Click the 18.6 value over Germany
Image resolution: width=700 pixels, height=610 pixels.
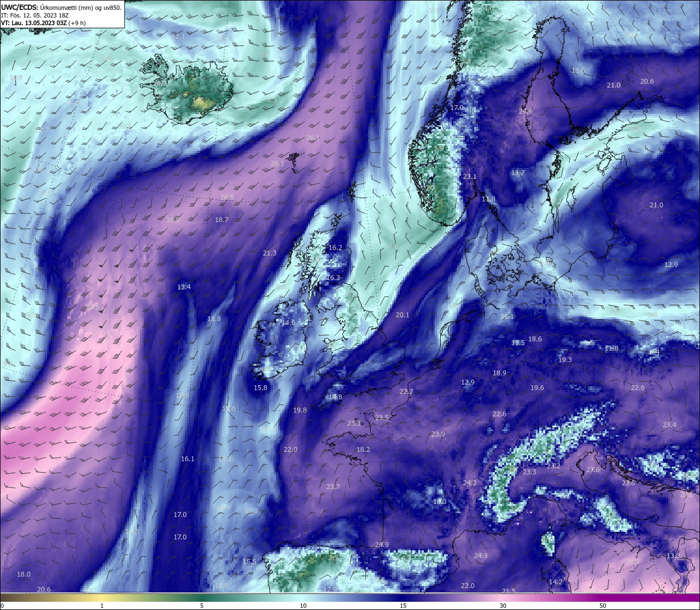pyautogui.click(x=535, y=339)
